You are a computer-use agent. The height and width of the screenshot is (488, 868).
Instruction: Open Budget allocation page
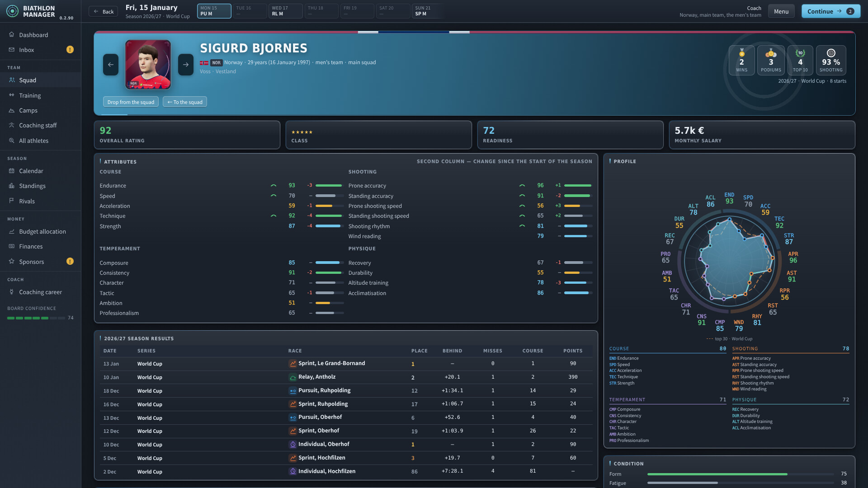click(41, 231)
